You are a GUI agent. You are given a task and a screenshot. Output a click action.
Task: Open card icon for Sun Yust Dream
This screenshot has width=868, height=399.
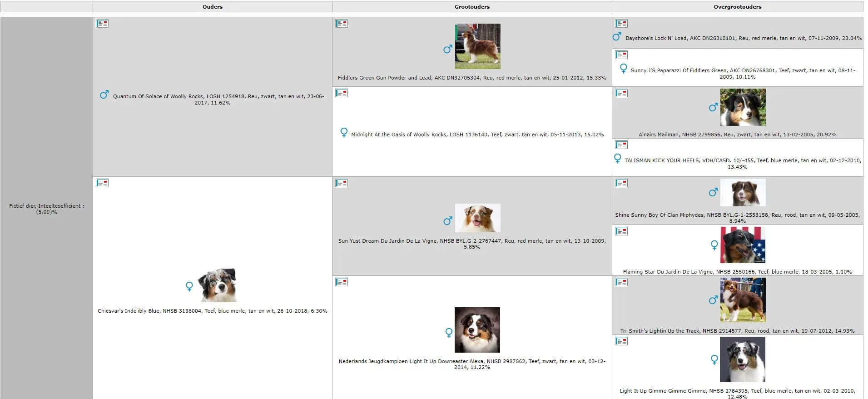pos(342,183)
